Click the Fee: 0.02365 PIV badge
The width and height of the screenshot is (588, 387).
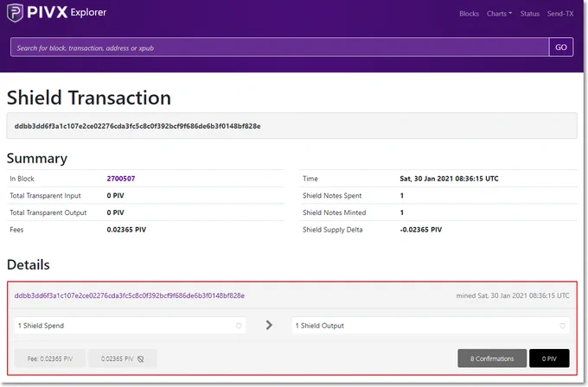[50, 358]
